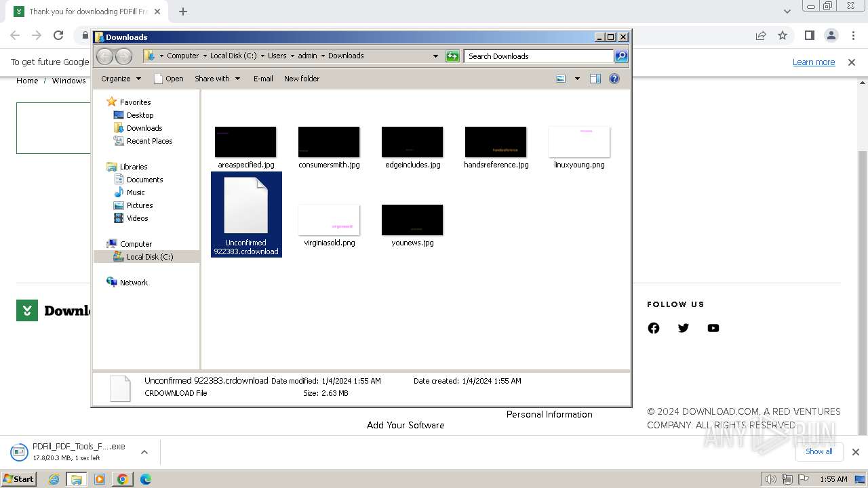Select Unconfirmed 922383.crdownload file
Viewport: 868px width, 488px height.
coord(246,214)
